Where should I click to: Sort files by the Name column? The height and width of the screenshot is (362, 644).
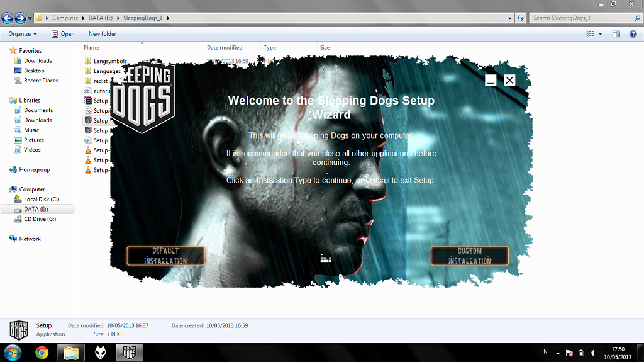[x=91, y=48]
